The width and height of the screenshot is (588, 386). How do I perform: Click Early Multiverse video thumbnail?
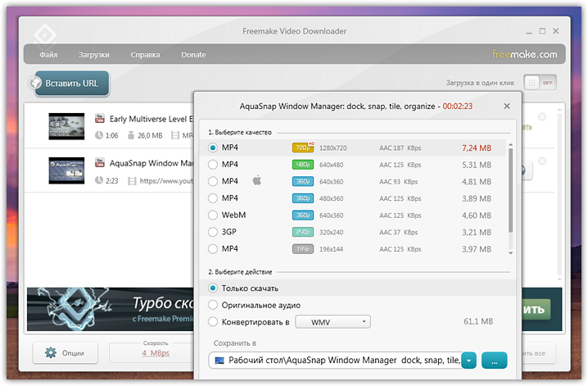pos(66,126)
